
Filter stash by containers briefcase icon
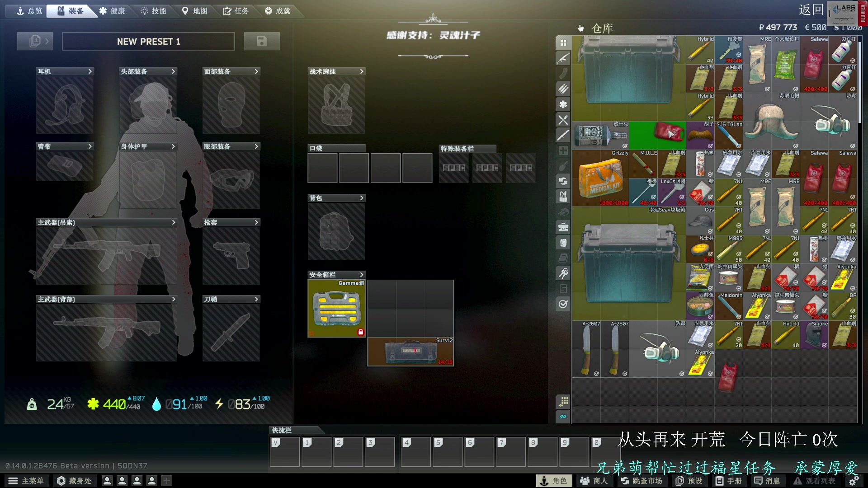click(563, 227)
